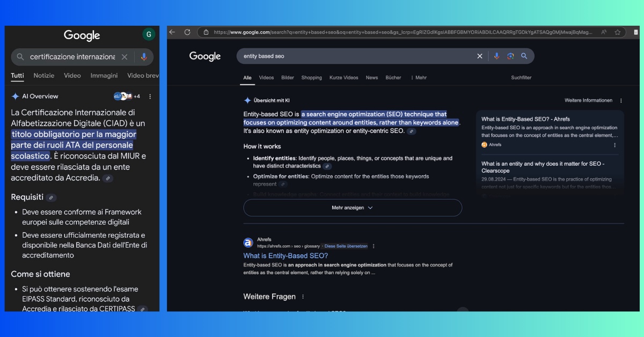Open Immagini tab in mobile panel
This screenshot has width=644, height=337.
104,76
